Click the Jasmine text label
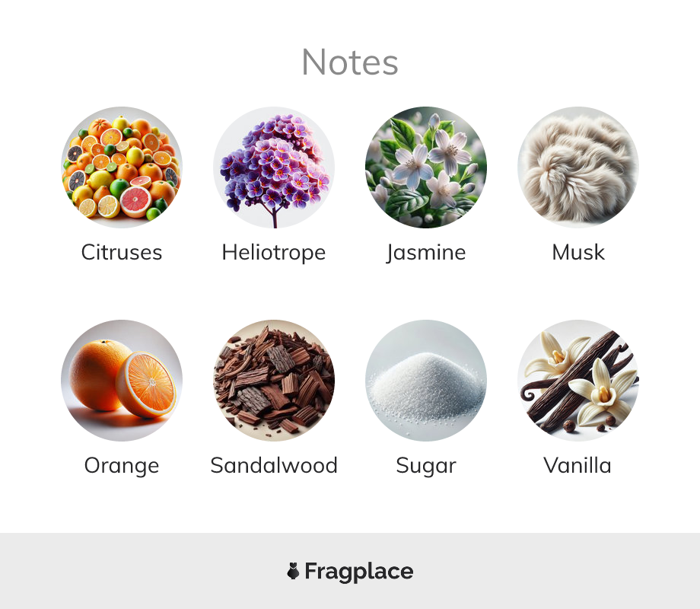Image resolution: width=700 pixels, height=609 pixels. (426, 253)
